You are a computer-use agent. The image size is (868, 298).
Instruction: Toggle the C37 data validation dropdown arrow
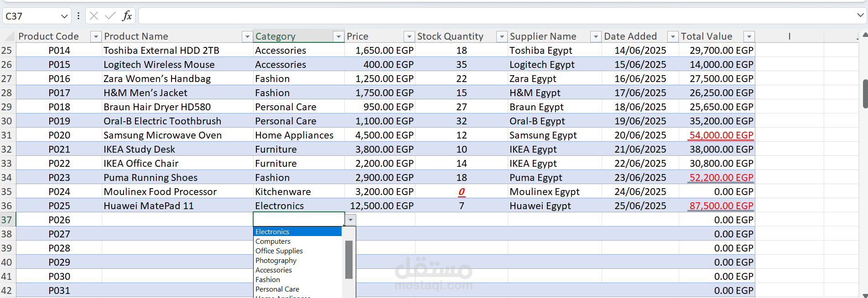click(350, 220)
